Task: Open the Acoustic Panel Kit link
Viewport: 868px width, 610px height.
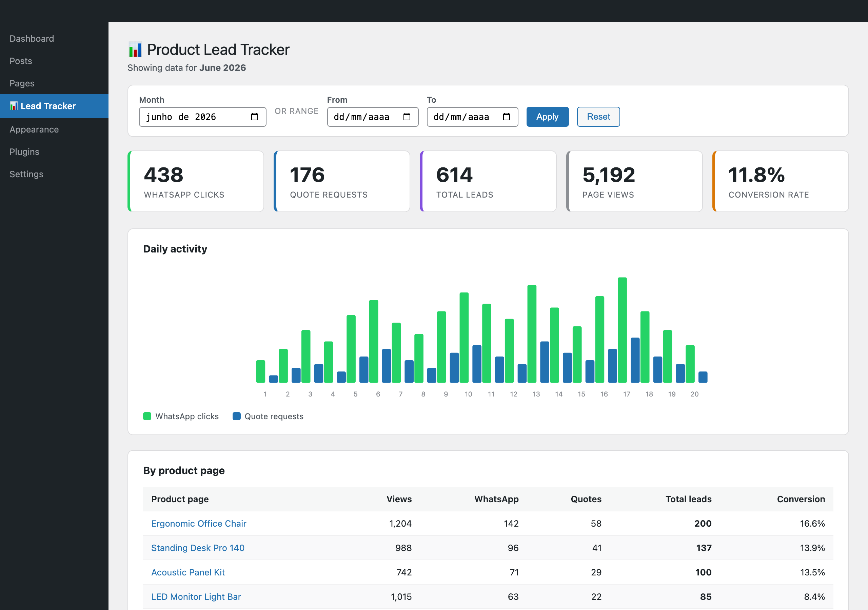Action: click(188, 572)
